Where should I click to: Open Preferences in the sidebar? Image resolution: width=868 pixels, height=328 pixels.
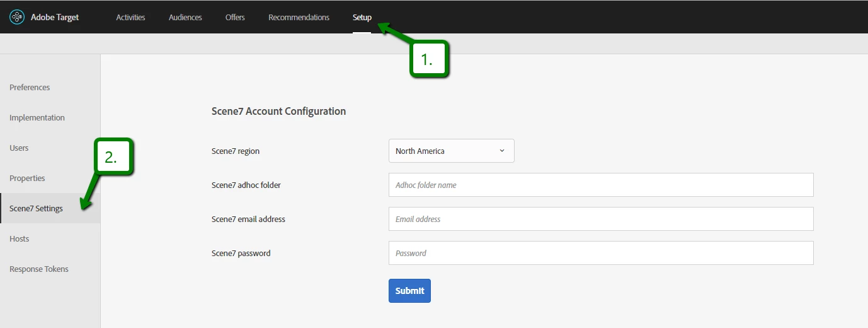[30, 88]
